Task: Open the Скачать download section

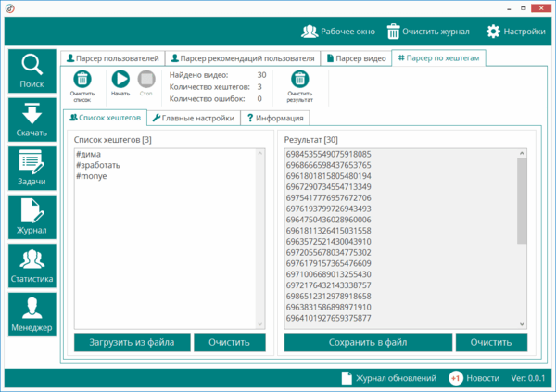Action: (31, 120)
